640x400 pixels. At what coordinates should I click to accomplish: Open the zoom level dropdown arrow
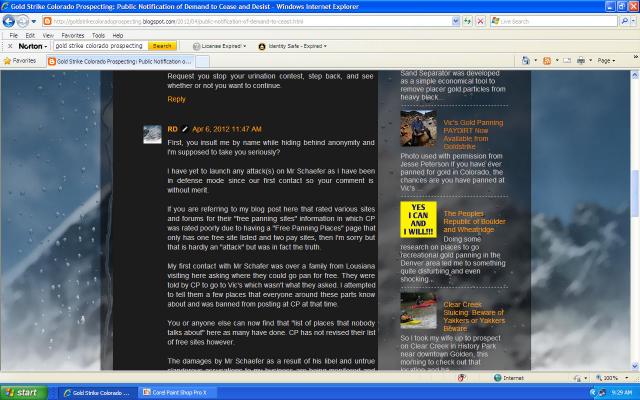(x=627, y=378)
